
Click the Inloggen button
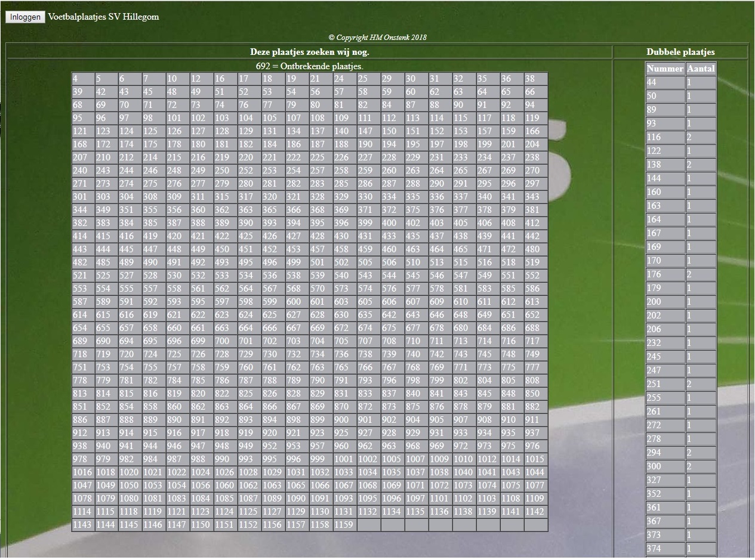click(x=25, y=17)
